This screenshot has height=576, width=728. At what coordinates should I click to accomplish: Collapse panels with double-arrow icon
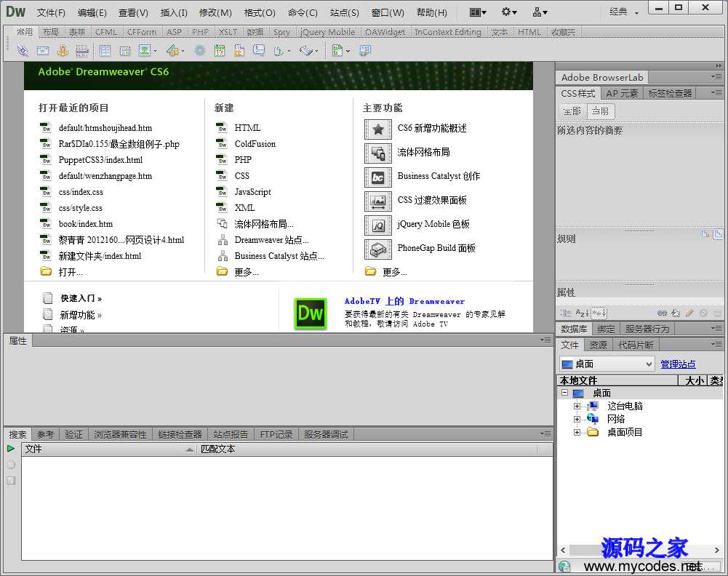(x=719, y=66)
